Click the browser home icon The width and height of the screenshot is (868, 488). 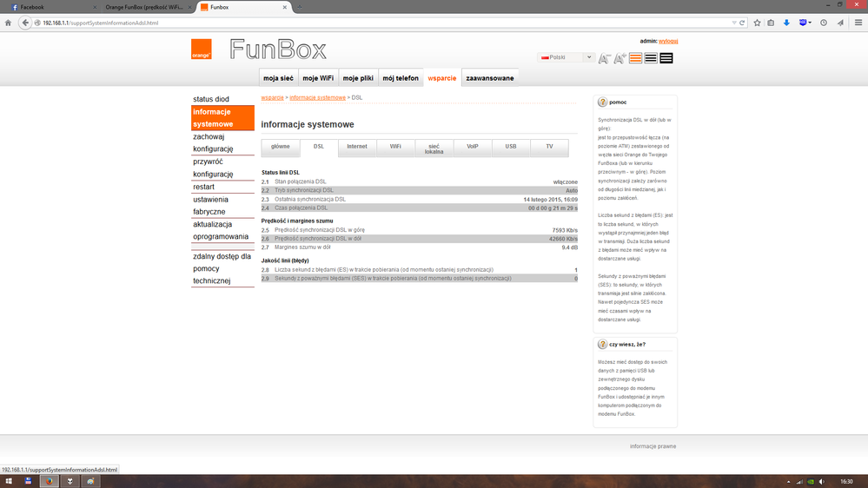click(x=8, y=23)
